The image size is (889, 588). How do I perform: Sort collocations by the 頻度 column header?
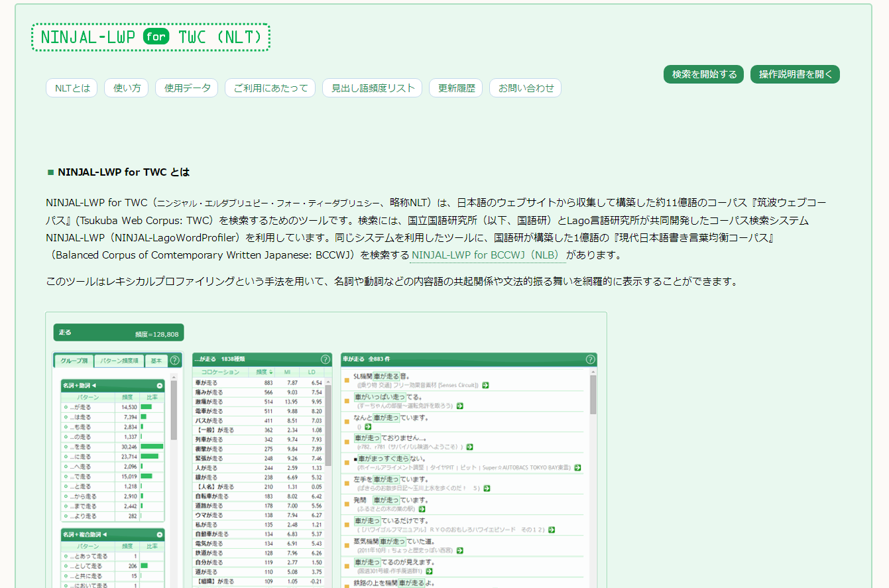click(x=265, y=372)
